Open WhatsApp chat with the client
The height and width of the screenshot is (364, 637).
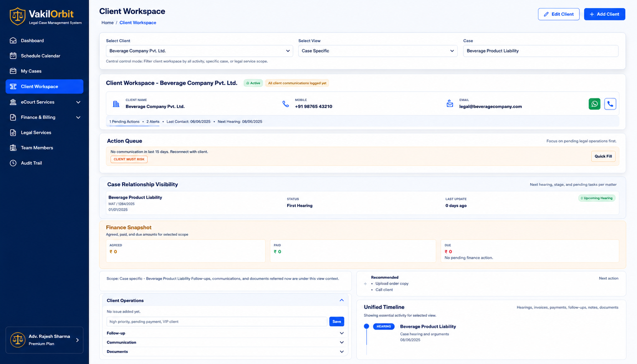pyautogui.click(x=594, y=104)
